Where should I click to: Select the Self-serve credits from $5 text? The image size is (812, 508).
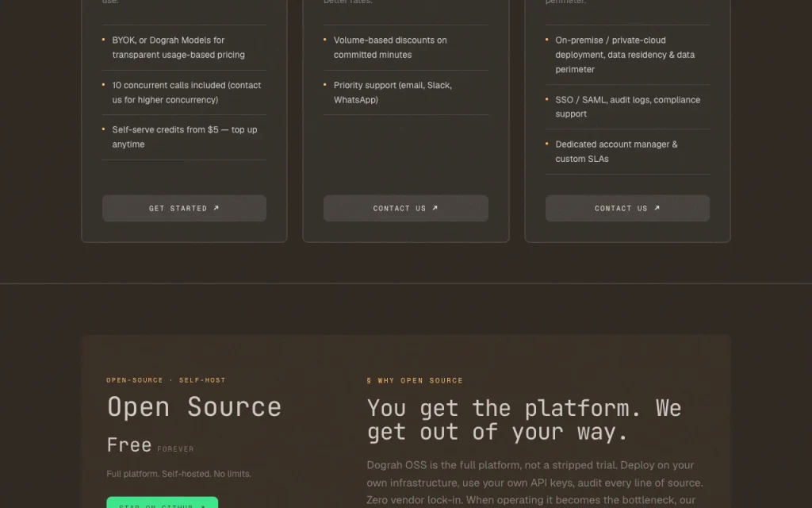184,137
